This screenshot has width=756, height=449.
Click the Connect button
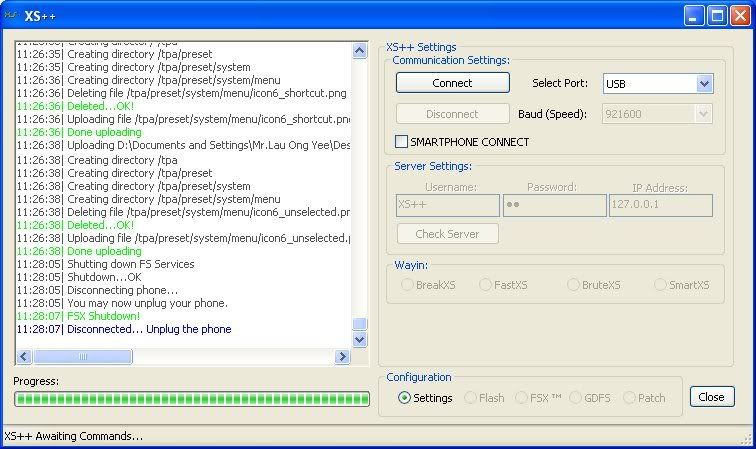pyautogui.click(x=452, y=83)
